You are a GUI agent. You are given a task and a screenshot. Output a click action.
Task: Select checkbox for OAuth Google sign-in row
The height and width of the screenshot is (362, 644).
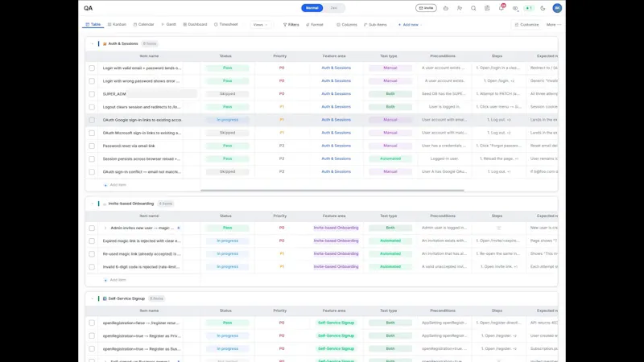(92, 120)
